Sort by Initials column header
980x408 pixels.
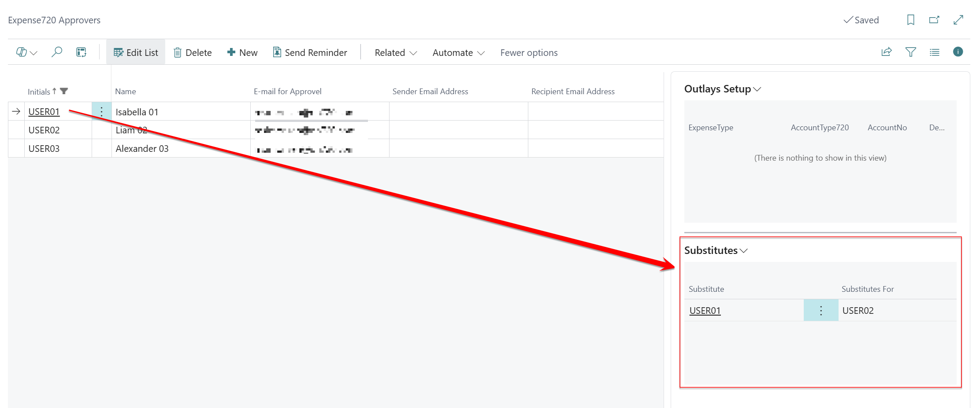39,92
